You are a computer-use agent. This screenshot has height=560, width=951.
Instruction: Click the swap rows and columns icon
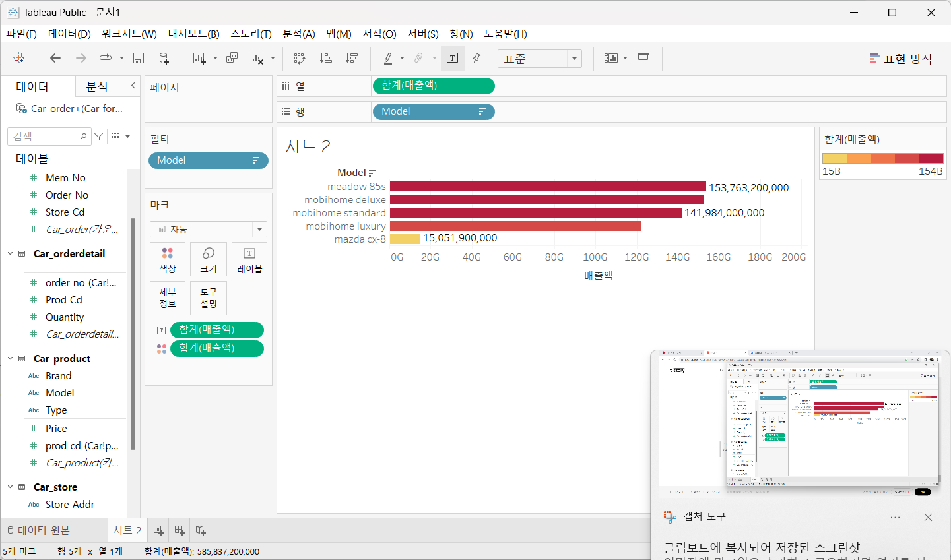(x=300, y=58)
